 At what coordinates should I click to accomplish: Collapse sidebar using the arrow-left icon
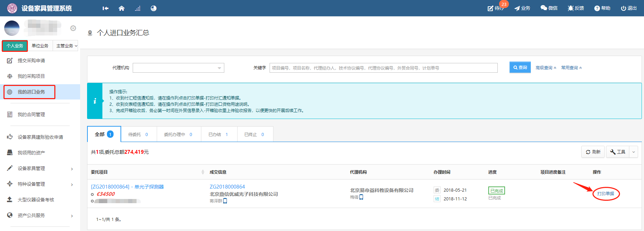(106, 8)
